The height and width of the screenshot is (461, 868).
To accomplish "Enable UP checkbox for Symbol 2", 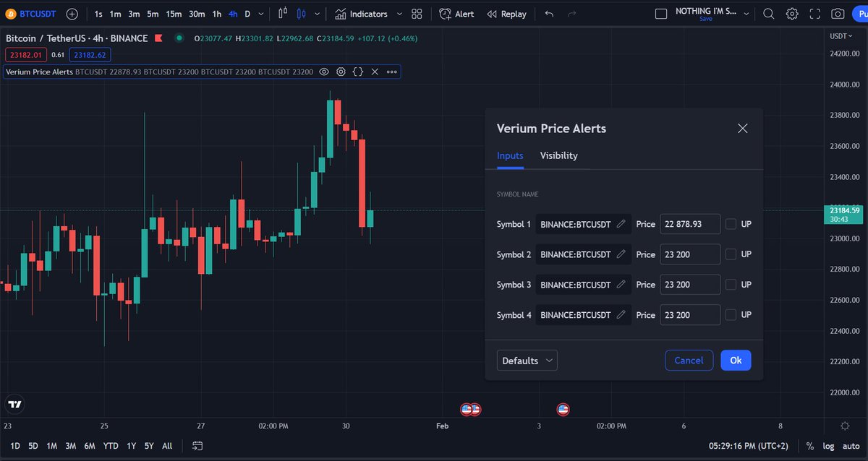I will click(731, 254).
